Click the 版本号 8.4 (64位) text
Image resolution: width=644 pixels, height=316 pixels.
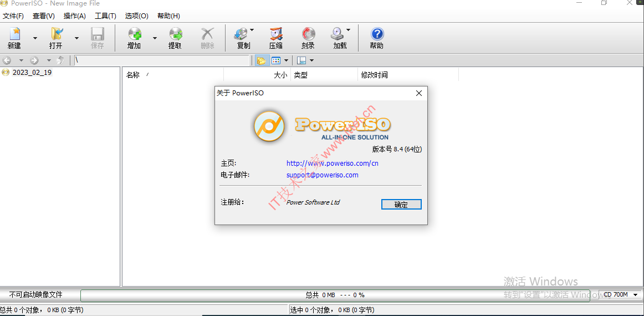point(397,150)
